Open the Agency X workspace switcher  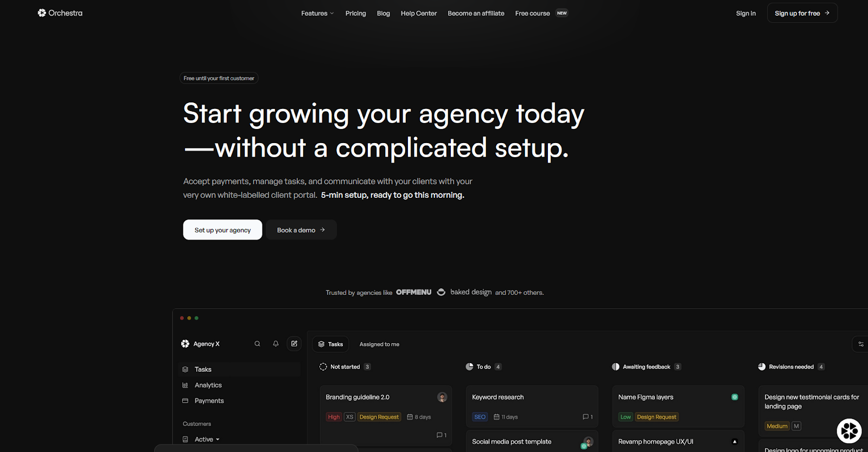pos(200,344)
